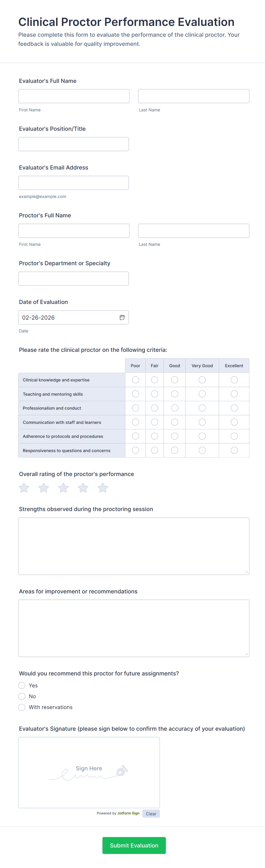This screenshot has height=868, width=265.
Task: Rate responsiveness to questions Very Good
Action: tap(202, 450)
